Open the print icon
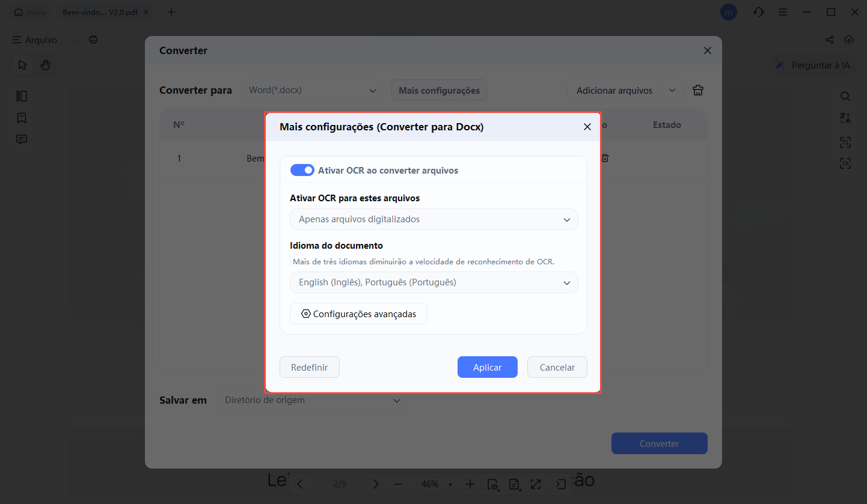Screen dimensions: 867x504 [x=93, y=40]
